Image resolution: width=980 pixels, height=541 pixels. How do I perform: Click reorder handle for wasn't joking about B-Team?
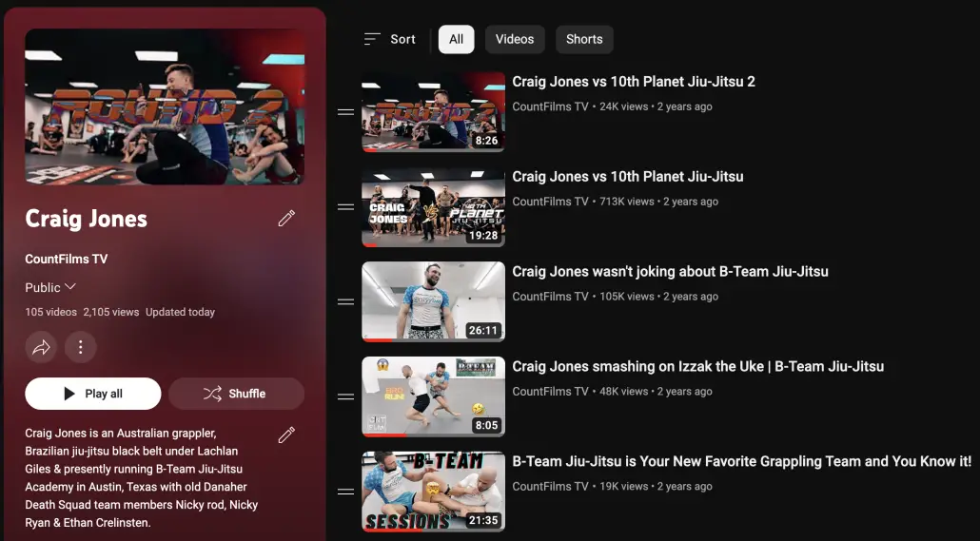coord(345,301)
